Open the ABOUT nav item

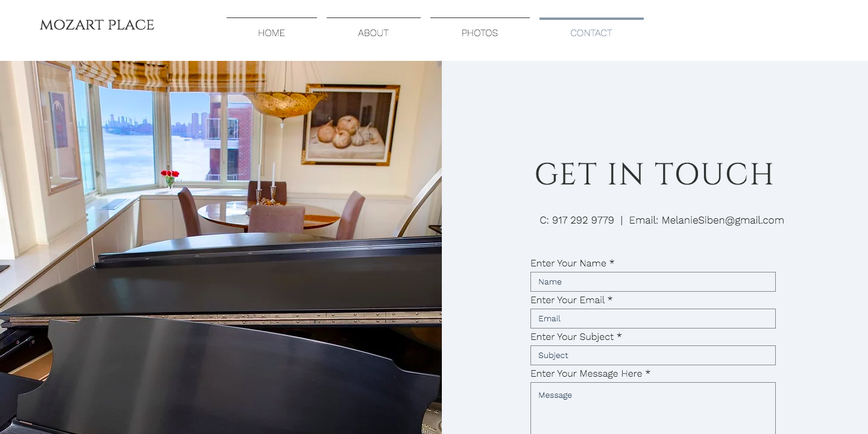(x=373, y=33)
